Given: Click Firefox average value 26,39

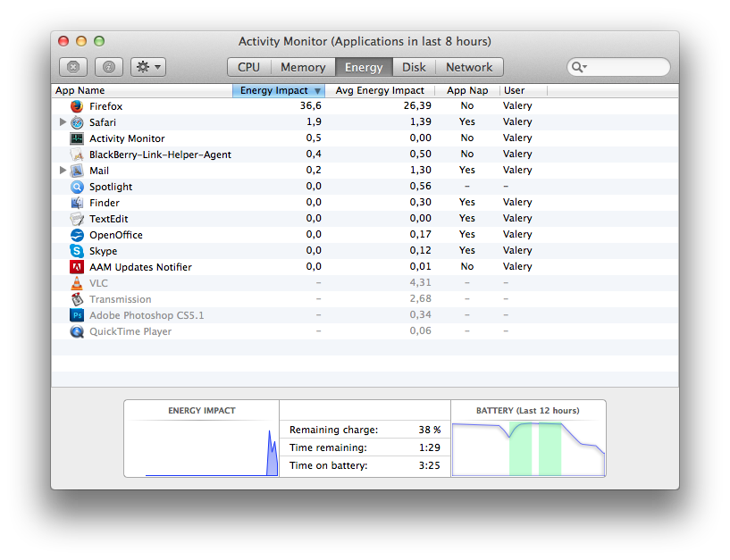Looking at the screenshot, I should tap(417, 105).
